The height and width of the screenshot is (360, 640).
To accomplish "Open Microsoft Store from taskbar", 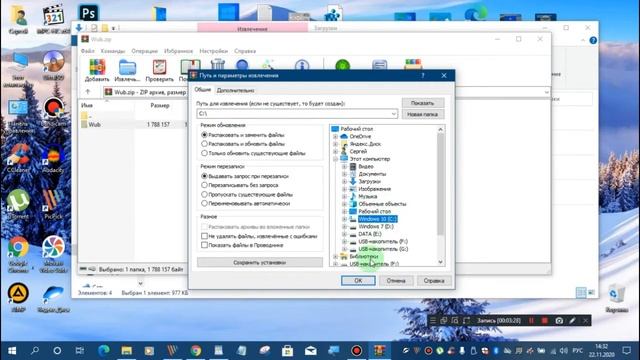I will coord(287,351).
